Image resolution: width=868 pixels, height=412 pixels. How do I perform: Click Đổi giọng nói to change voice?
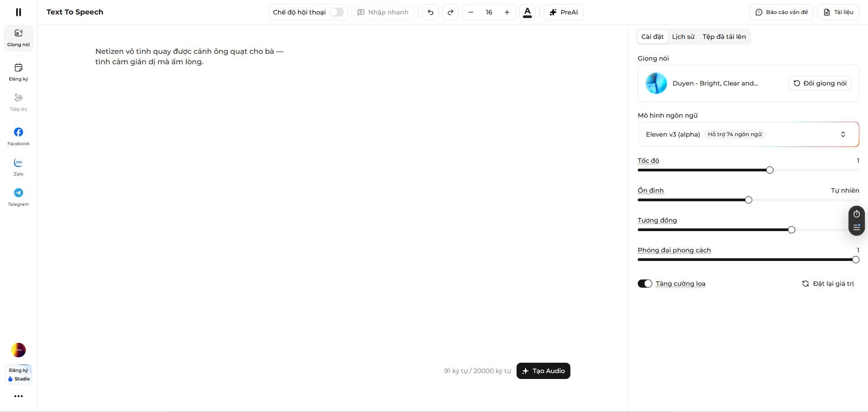pos(820,83)
